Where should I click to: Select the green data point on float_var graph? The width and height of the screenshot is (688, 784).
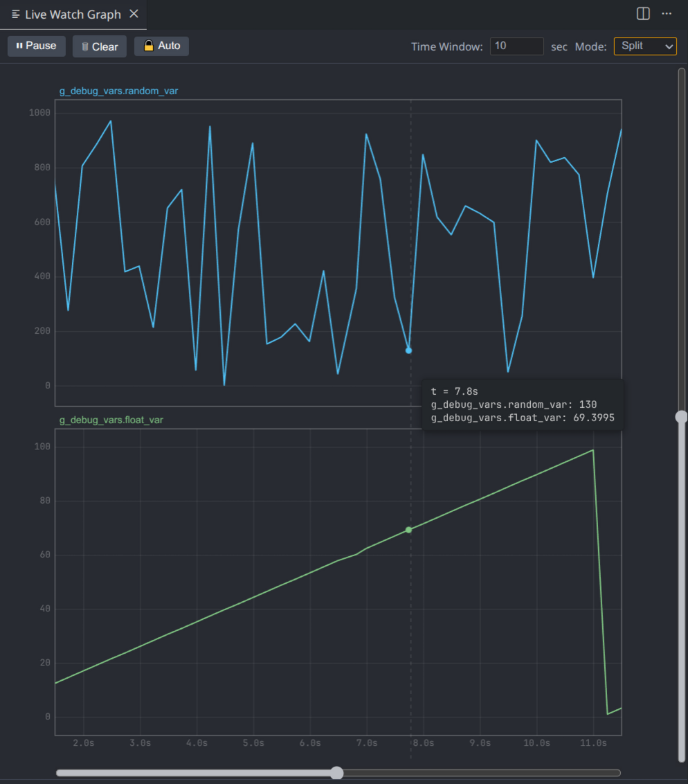coord(408,530)
